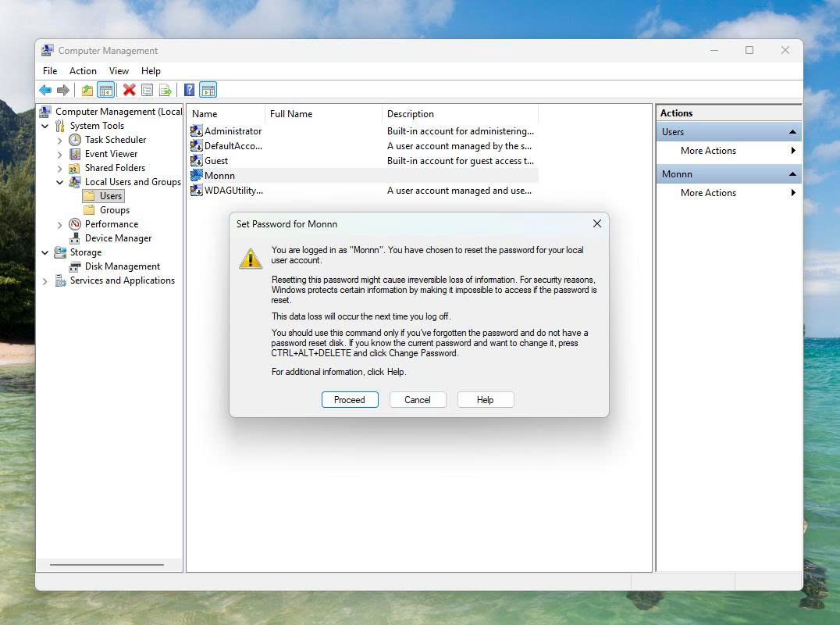This screenshot has width=840, height=625.
Task: Click the Proceed button
Action: [x=350, y=400]
